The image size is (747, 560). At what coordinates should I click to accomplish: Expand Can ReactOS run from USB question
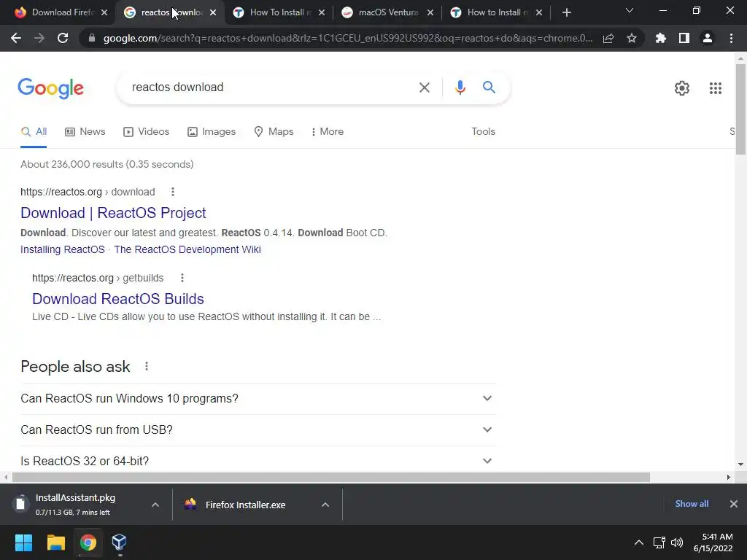click(258, 430)
